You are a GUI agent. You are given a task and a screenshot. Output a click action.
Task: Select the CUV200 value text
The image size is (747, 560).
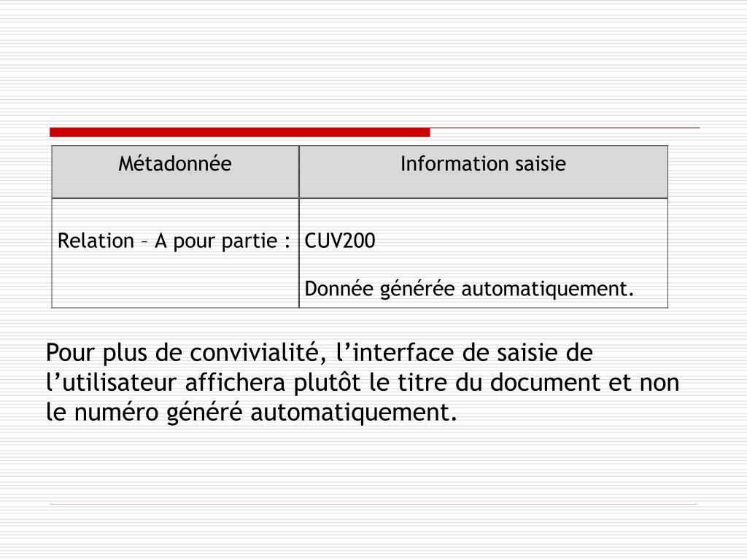pyautogui.click(x=340, y=241)
